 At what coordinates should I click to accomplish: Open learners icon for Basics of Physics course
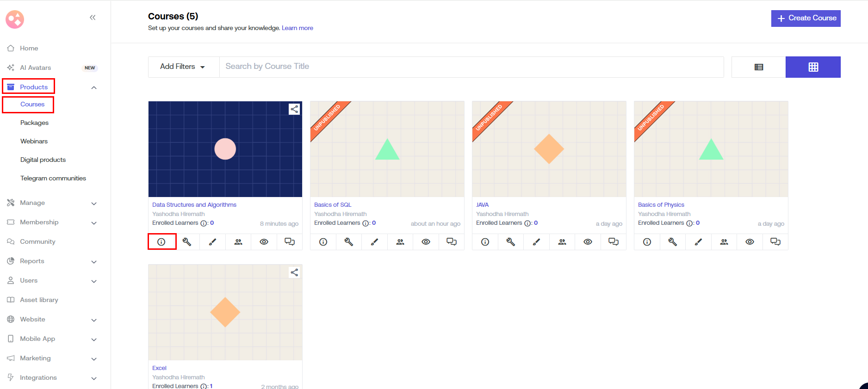[724, 242]
